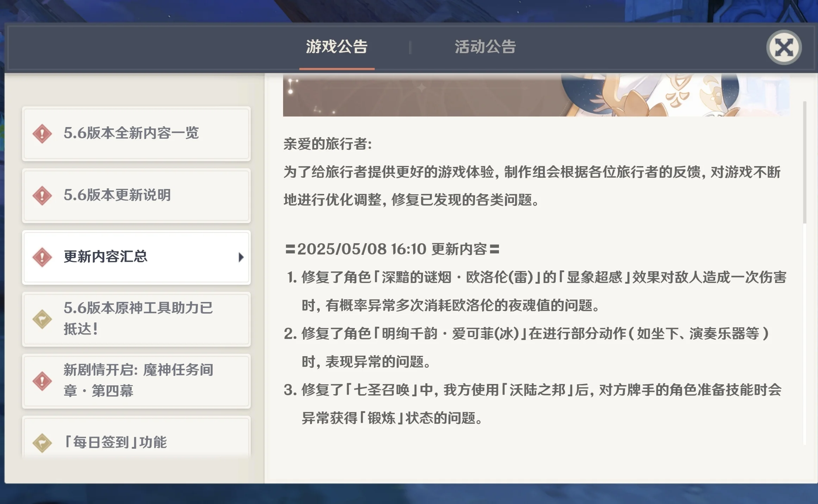Screen dimensions: 818x504
Task: Click red alert icon beside 5.6版本全新内容一览
Action: (42, 134)
